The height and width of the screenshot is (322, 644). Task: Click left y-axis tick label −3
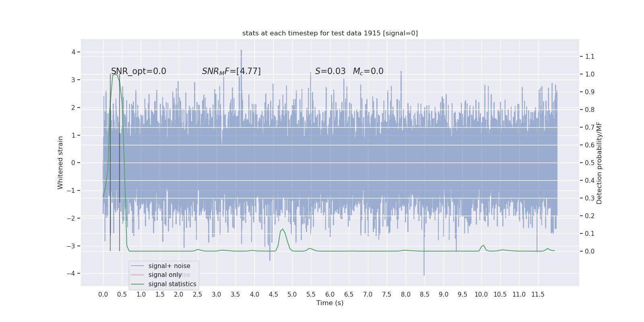pyautogui.click(x=71, y=246)
